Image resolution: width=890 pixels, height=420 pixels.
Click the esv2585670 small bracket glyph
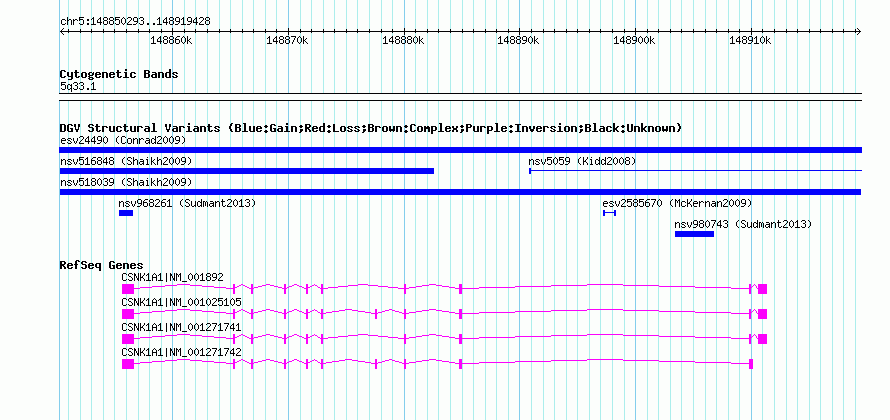(610, 213)
